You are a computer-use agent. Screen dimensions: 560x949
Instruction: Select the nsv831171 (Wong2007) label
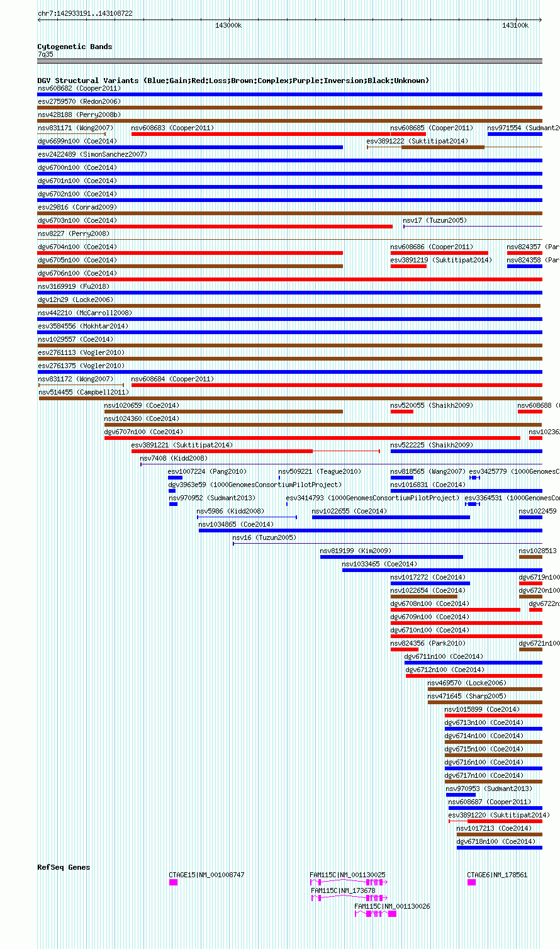tap(76, 128)
